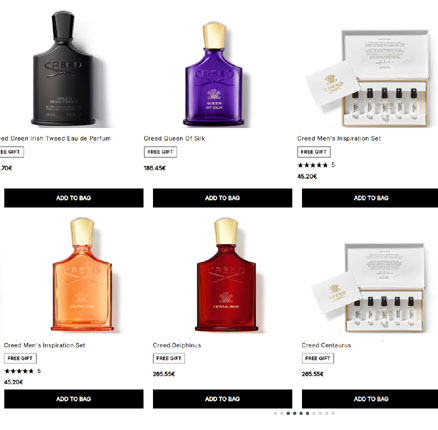
Task: Open the red Centaurus bottle image
Action: [x=226, y=274]
